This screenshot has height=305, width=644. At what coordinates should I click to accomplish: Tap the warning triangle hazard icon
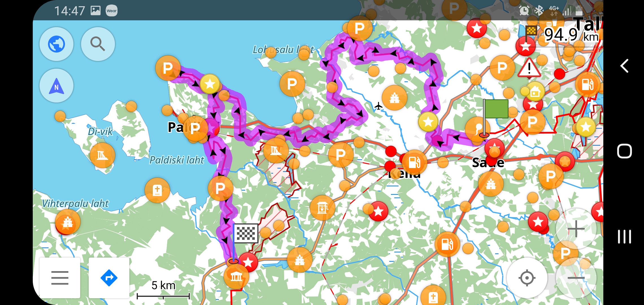coord(529,68)
